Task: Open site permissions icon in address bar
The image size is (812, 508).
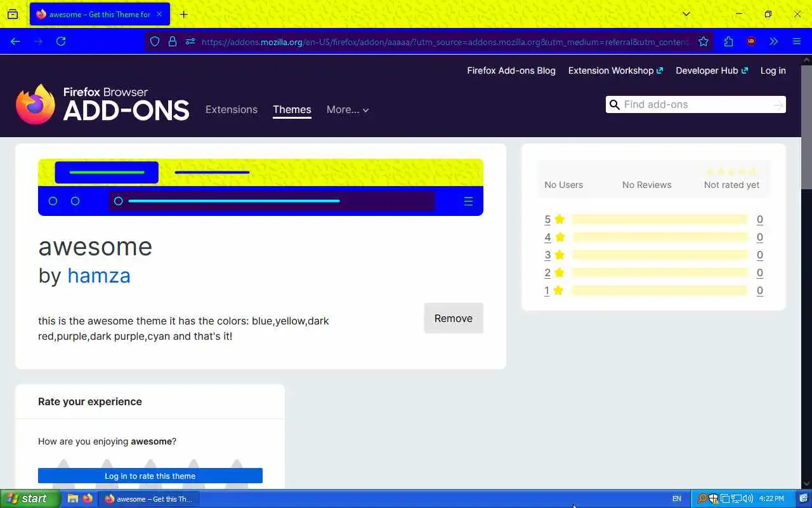Action: click(190, 42)
